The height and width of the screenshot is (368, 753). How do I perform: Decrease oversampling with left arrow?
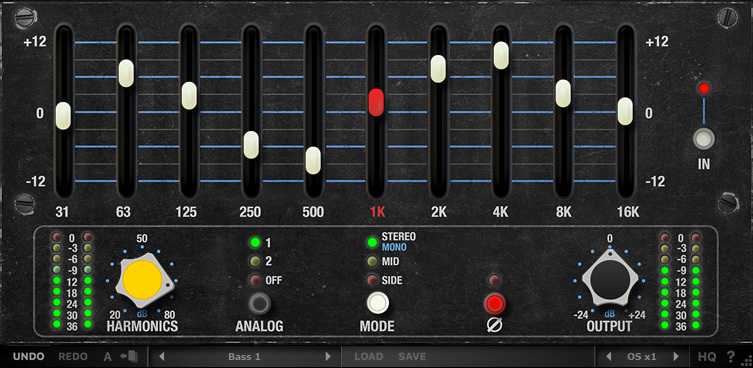609,356
